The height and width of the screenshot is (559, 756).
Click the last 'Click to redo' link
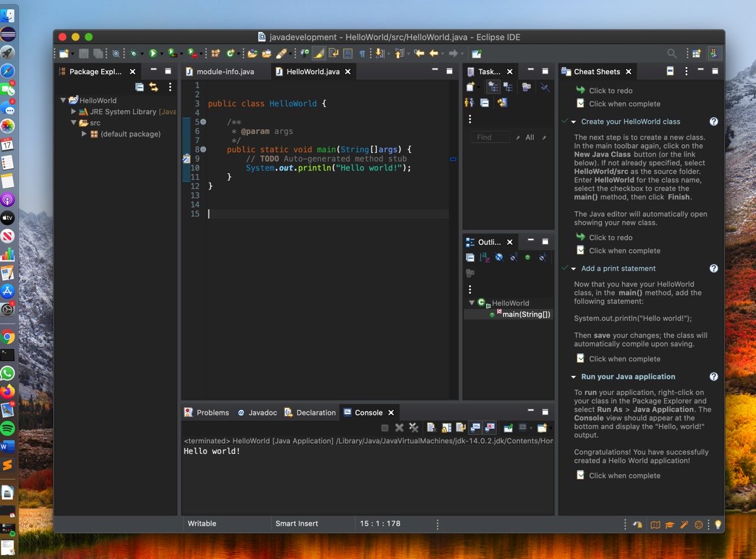click(x=610, y=238)
